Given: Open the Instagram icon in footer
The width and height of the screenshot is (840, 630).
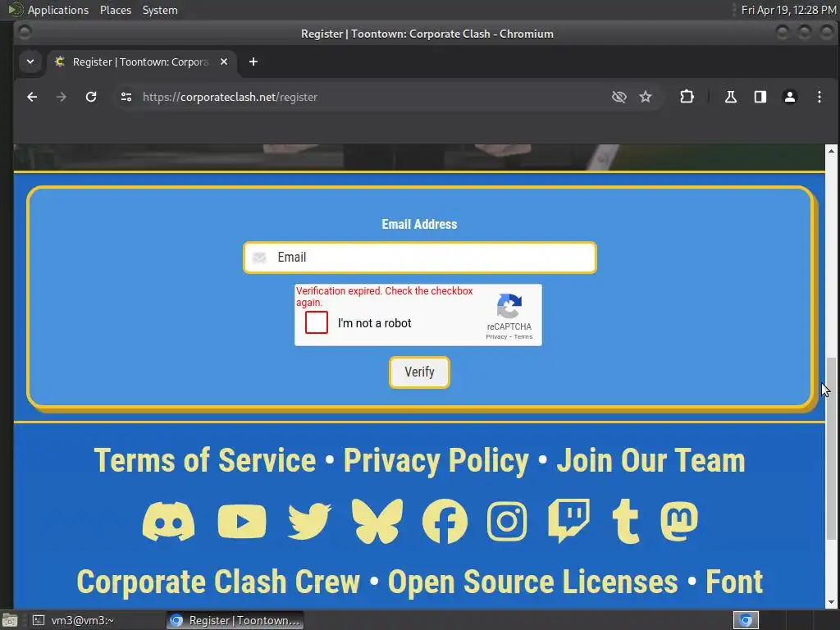Looking at the screenshot, I should (507, 521).
